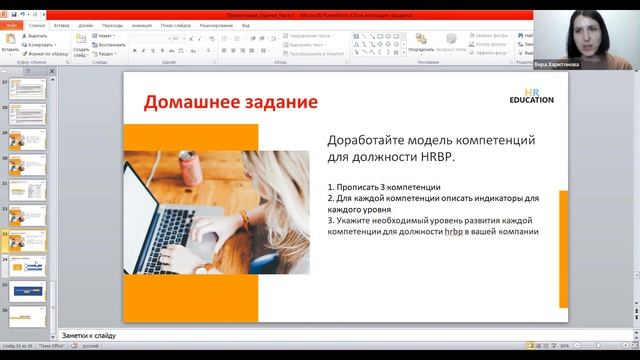Open the Рецензирование ribbon tab
The image size is (640, 360).
tap(216, 25)
